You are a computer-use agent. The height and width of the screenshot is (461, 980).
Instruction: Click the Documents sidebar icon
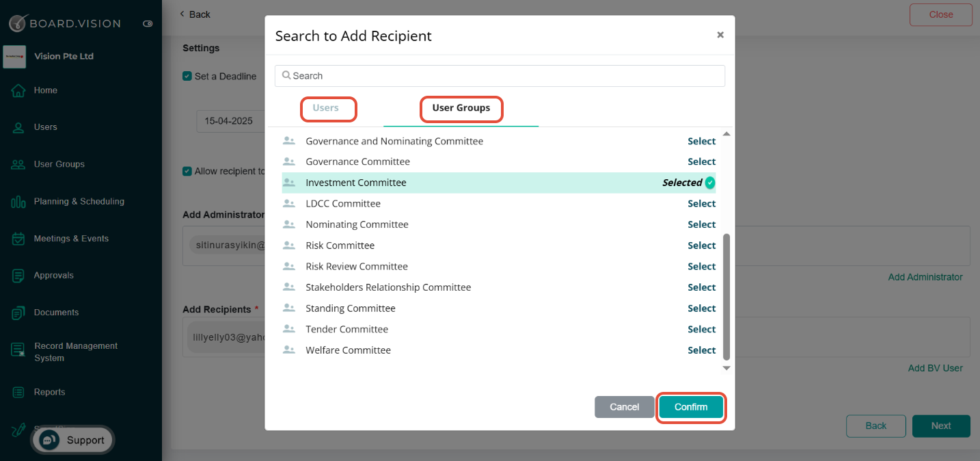[x=18, y=313]
